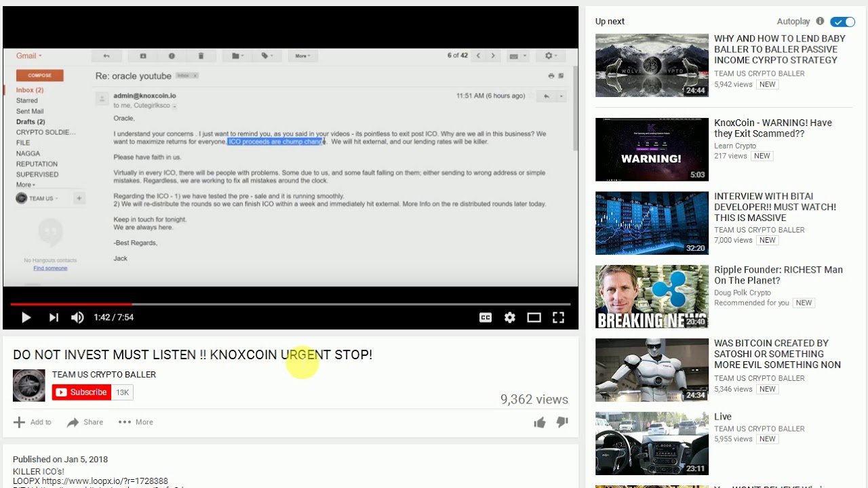Enter fullscreen video mode
Screen dimensions: 868x488
[558, 317]
